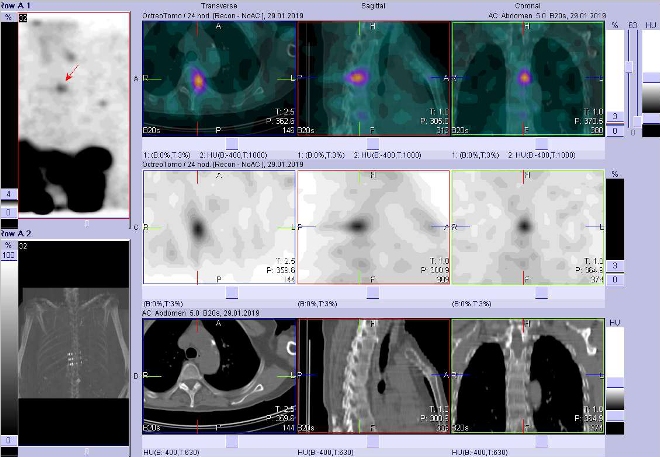Click the lower threshold value box on Row A 1 colorbar

9,212
